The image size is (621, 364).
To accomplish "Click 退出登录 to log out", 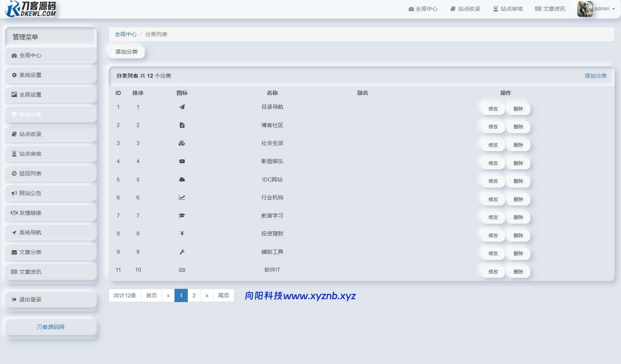I will click(x=51, y=300).
